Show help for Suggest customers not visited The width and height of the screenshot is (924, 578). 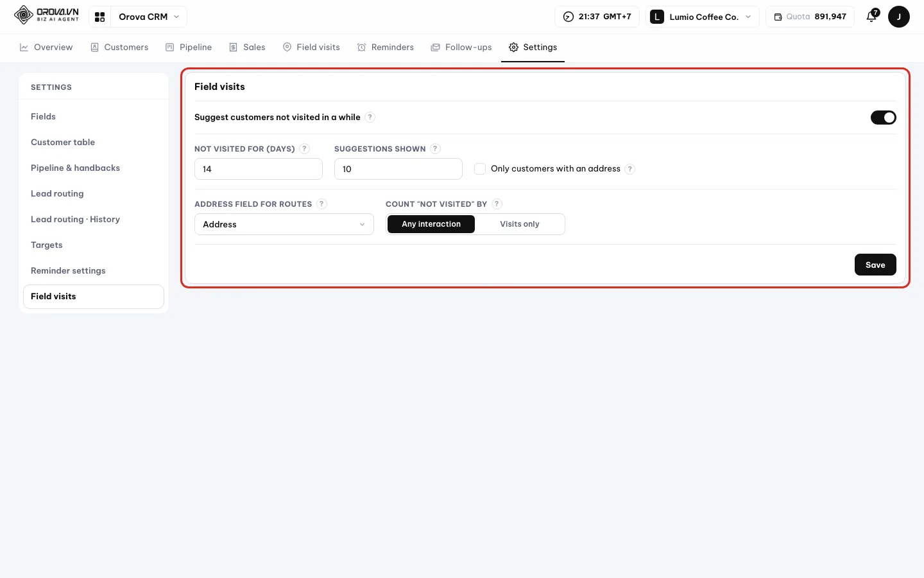370,117
